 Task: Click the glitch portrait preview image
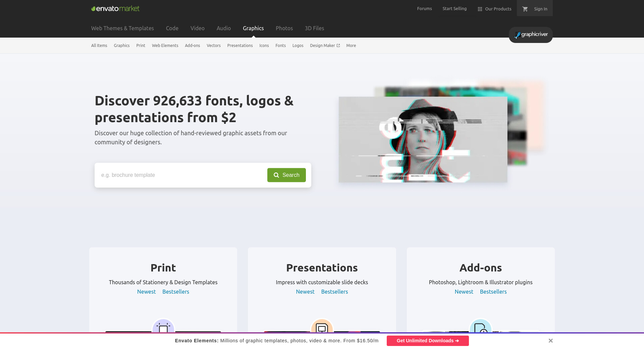(x=423, y=140)
